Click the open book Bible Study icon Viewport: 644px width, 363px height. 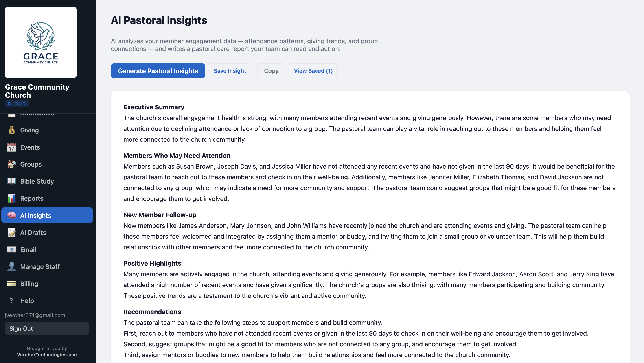tap(11, 181)
